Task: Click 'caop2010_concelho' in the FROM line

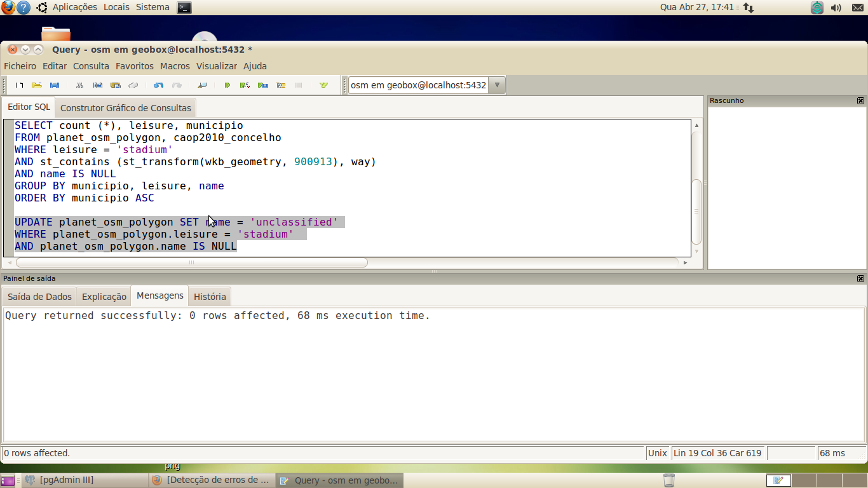Action: click(227, 138)
